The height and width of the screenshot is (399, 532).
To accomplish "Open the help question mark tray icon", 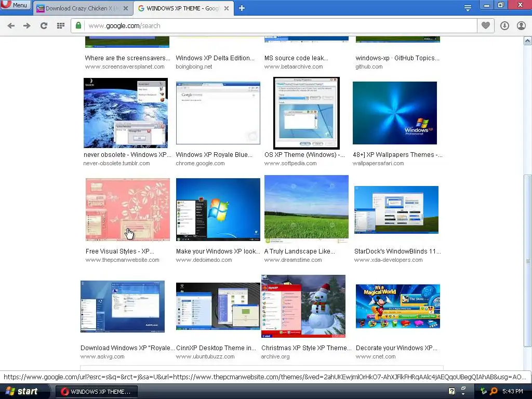I will (451, 391).
